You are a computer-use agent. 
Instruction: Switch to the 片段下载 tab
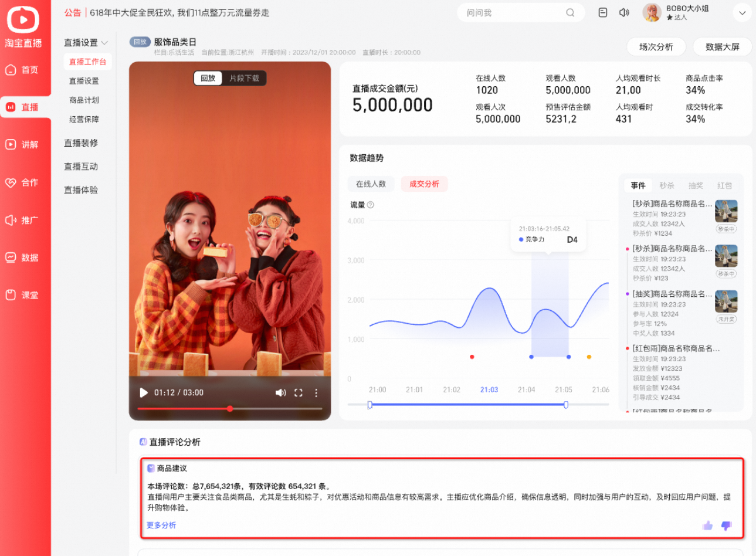pyautogui.click(x=244, y=78)
